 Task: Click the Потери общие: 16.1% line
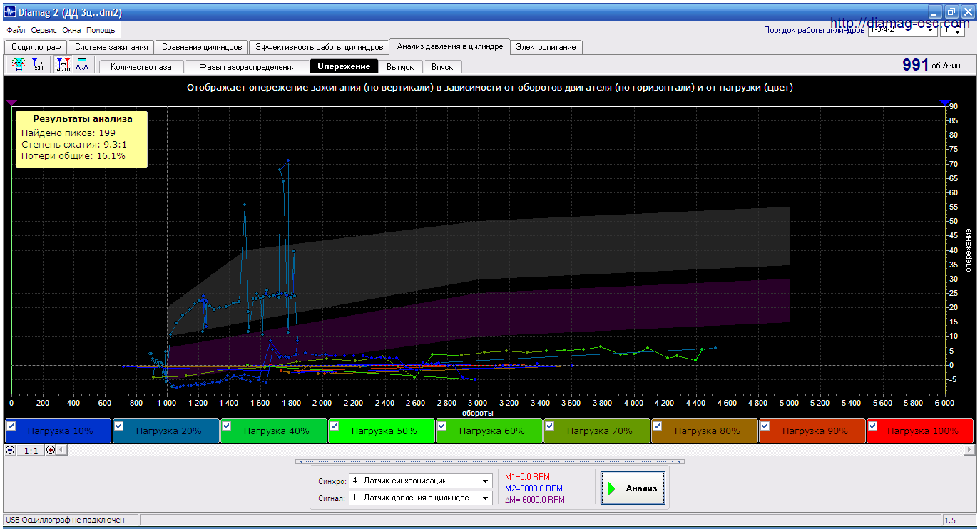coord(73,156)
